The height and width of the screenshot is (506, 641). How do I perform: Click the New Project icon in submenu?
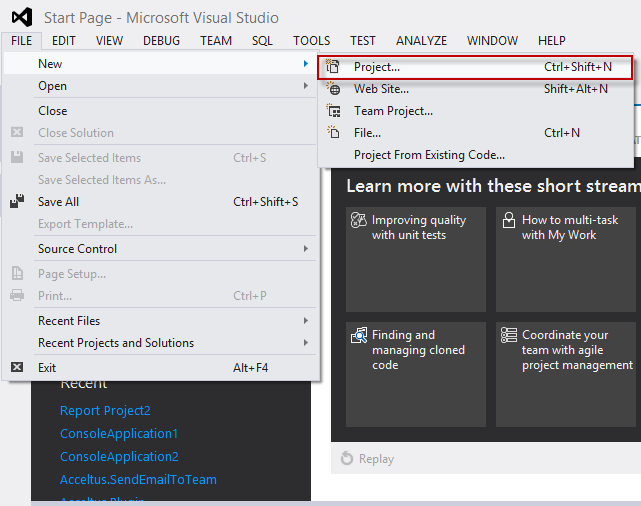click(334, 67)
